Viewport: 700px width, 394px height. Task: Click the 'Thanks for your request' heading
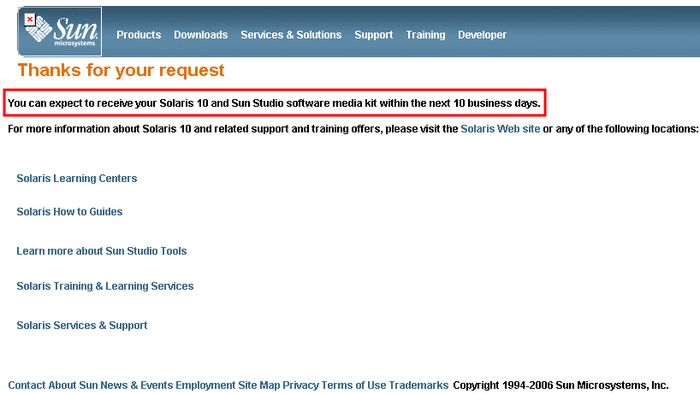tap(121, 70)
